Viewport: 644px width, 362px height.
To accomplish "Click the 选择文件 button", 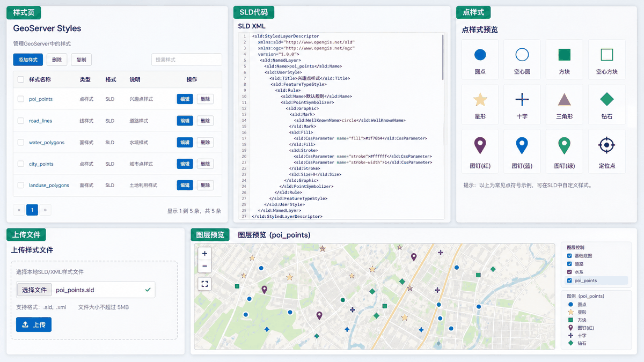I will pyautogui.click(x=35, y=290).
